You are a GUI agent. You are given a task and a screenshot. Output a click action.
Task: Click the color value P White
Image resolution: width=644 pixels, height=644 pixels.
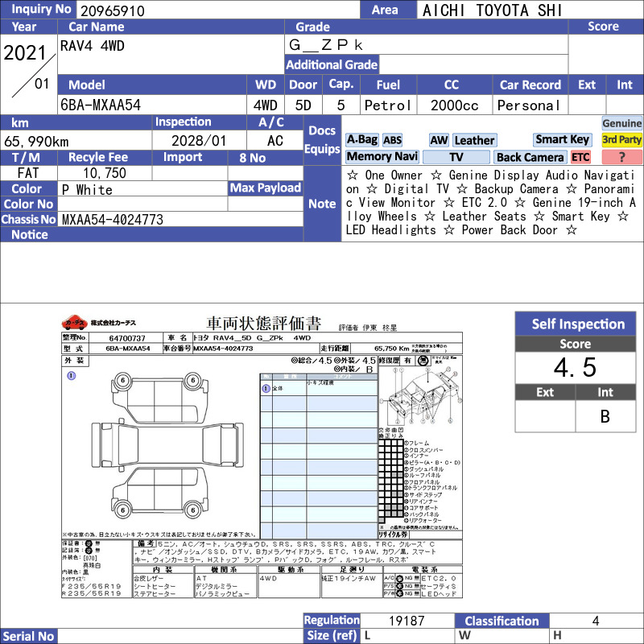pyautogui.click(x=87, y=189)
